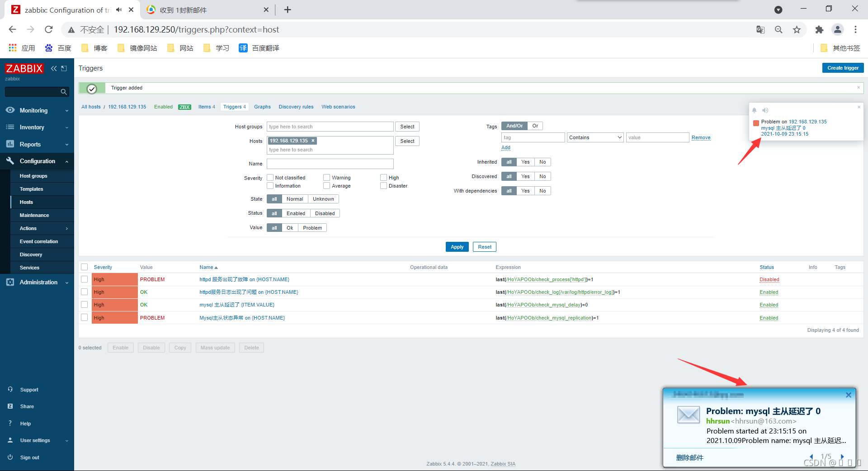
Task: Click the tag name input field
Action: pyautogui.click(x=533, y=137)
